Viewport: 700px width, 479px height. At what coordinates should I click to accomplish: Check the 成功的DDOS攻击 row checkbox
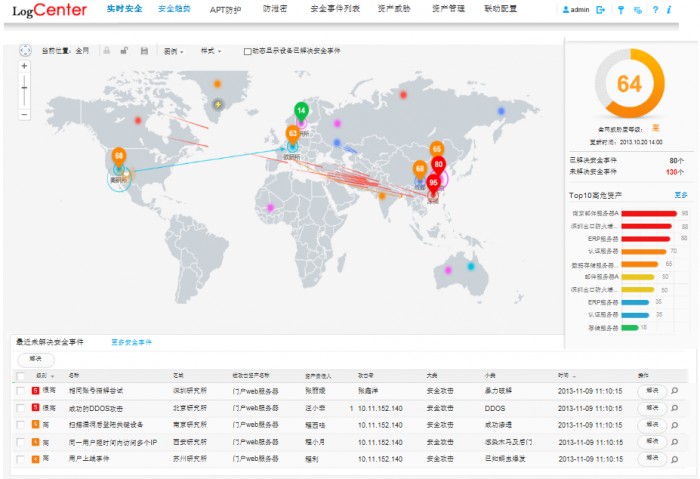pyautogui.click(x=21, y=408)
